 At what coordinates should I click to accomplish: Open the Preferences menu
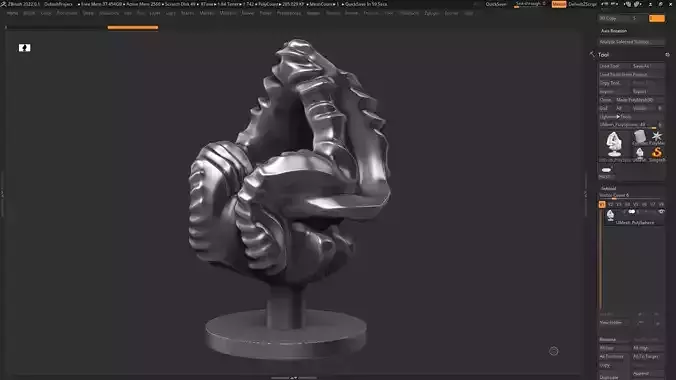pos(289,13)
